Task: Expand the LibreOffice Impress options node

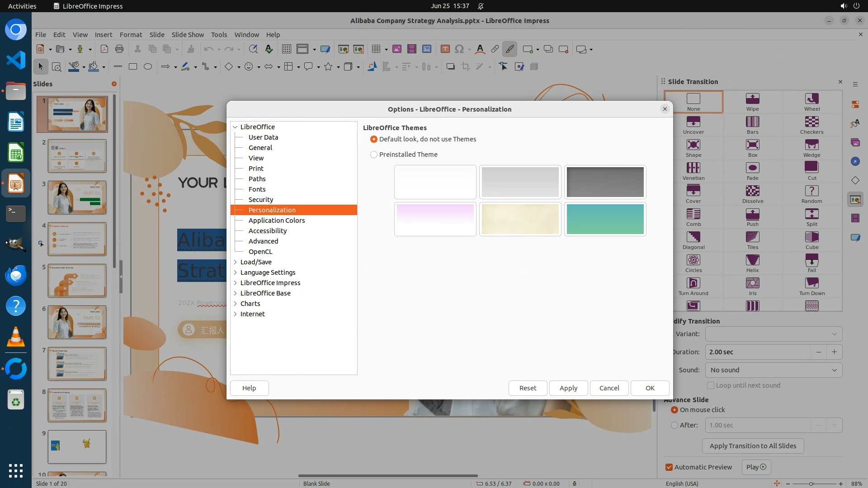Action: (235, 283)
